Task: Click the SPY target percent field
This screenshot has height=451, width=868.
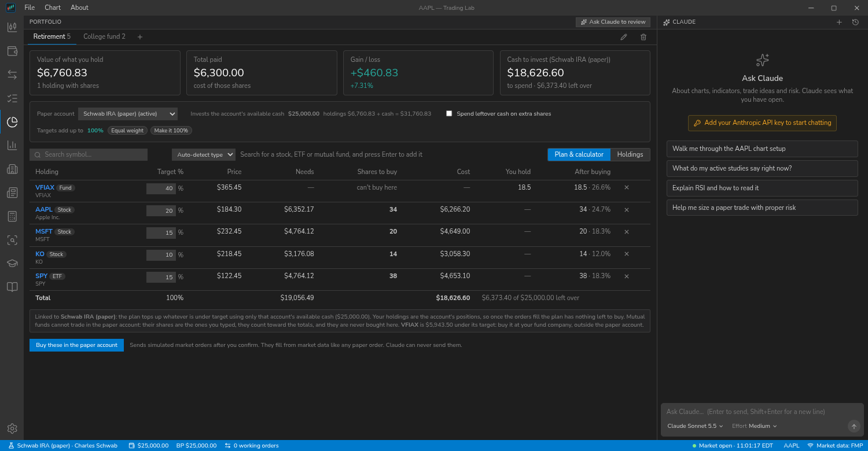Action: pyautogui.click(x=161, y=277)
